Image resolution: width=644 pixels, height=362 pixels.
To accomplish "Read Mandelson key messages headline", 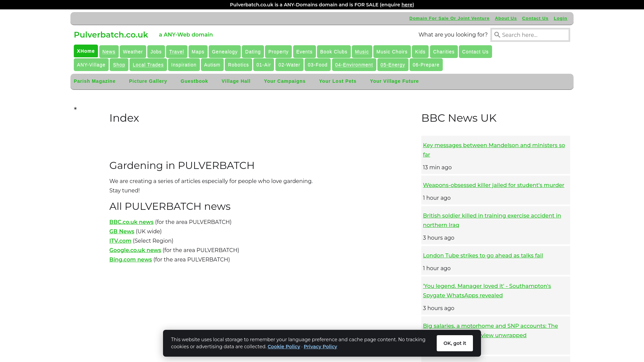I will coord(494,150).
